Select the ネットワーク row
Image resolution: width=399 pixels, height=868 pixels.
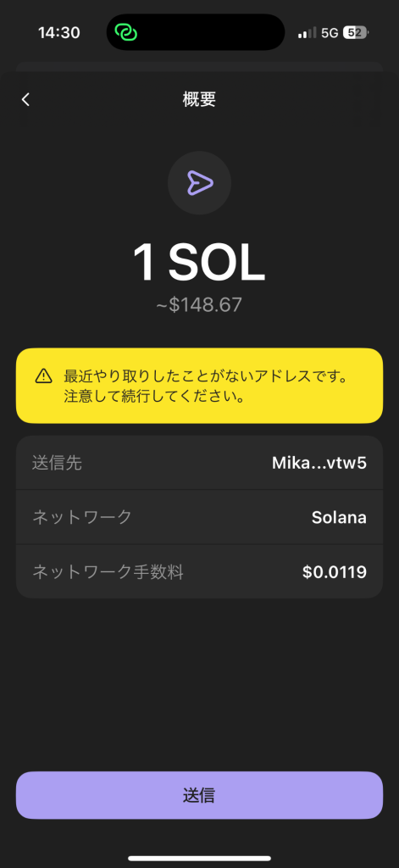pos(199,517)
